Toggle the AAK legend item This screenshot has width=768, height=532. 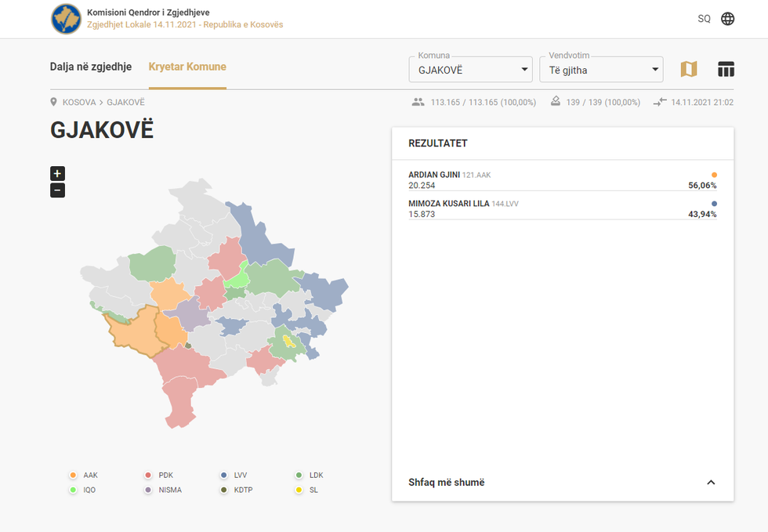(84, 475)
